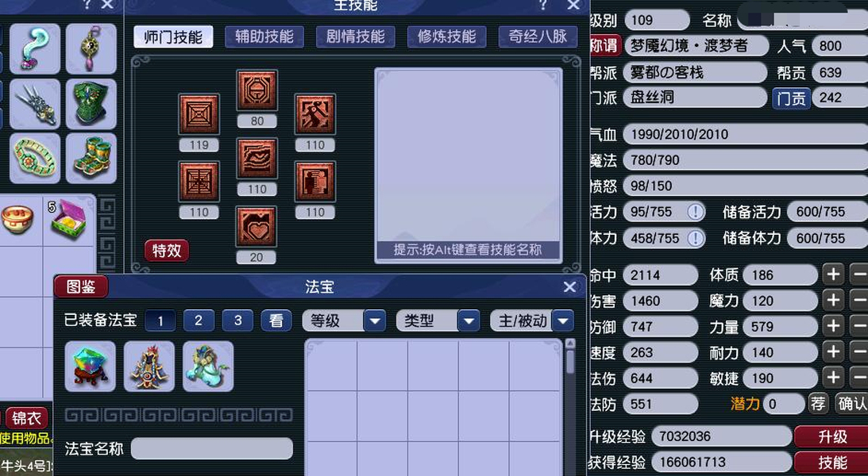The image size is (868, 476).
Task: Switch to equipped treasure set 2
Action: coord(199,321)
